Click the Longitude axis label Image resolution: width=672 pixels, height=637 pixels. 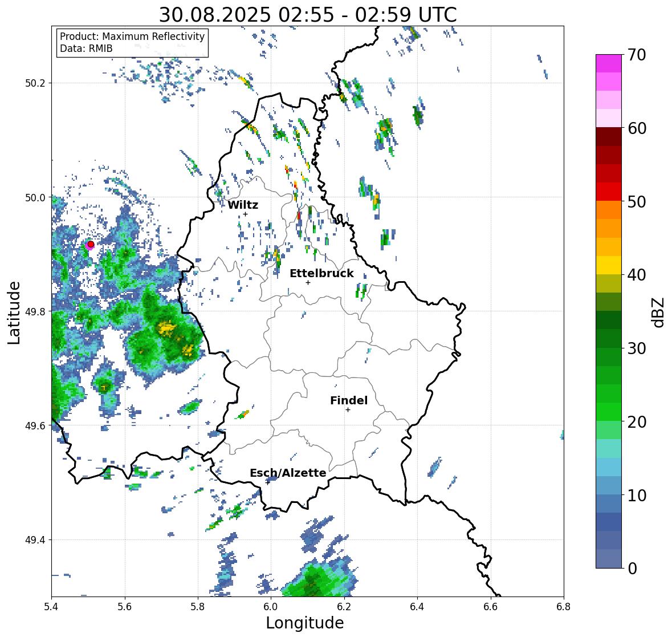pos(305,623)
